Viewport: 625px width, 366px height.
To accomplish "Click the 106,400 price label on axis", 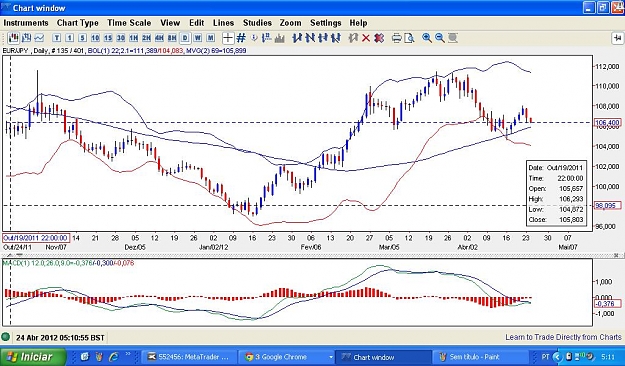I will [x=607, y=123].
